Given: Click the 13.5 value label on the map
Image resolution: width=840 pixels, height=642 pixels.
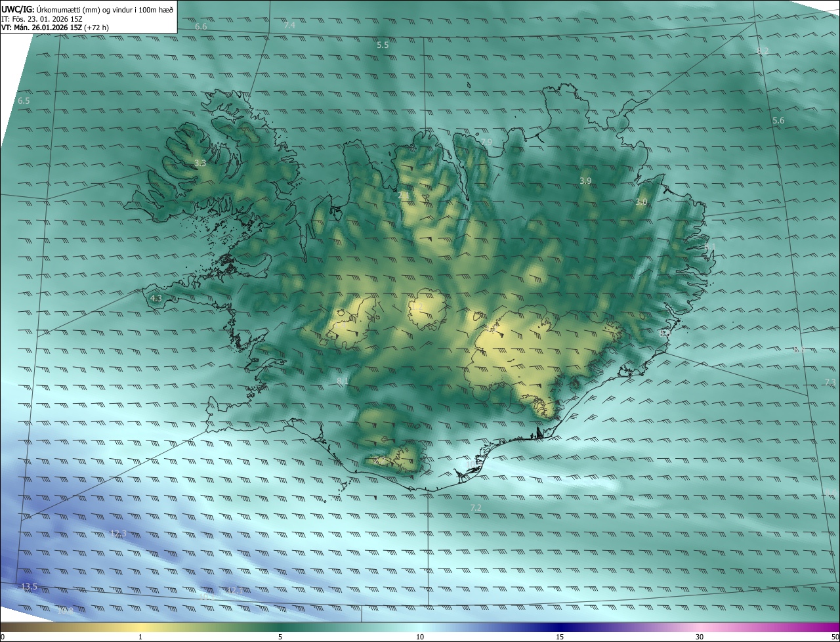Looking at the screenshot, I should click(30, 586).
